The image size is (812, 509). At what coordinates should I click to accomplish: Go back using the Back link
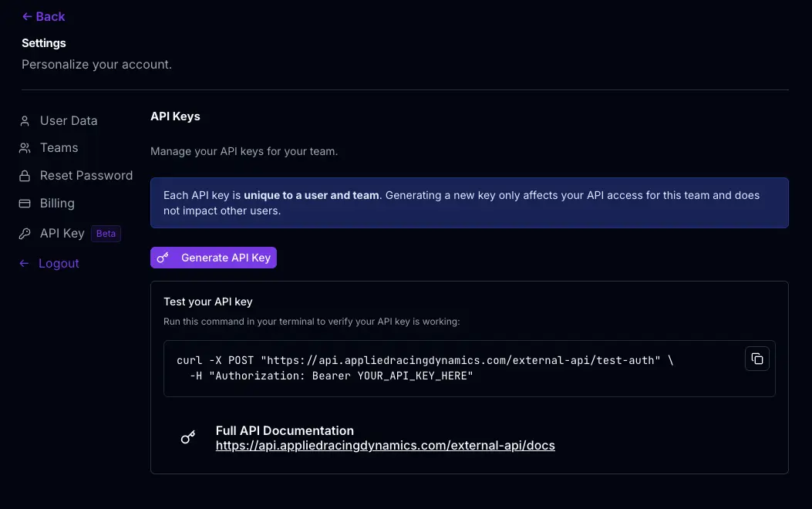(43, 16)
